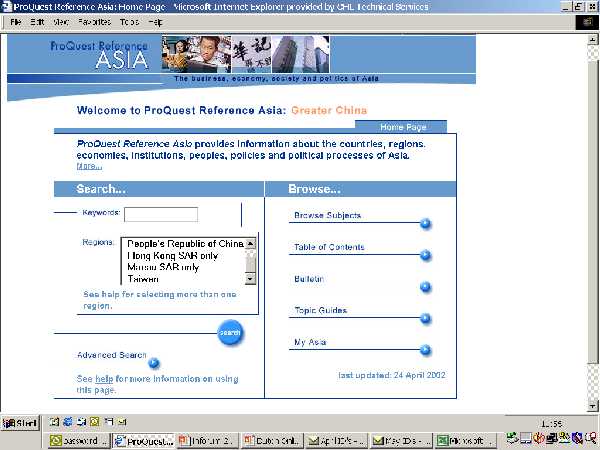Click the help text for selecting multiple regions

pyautogui.click(x=160, y=300)
